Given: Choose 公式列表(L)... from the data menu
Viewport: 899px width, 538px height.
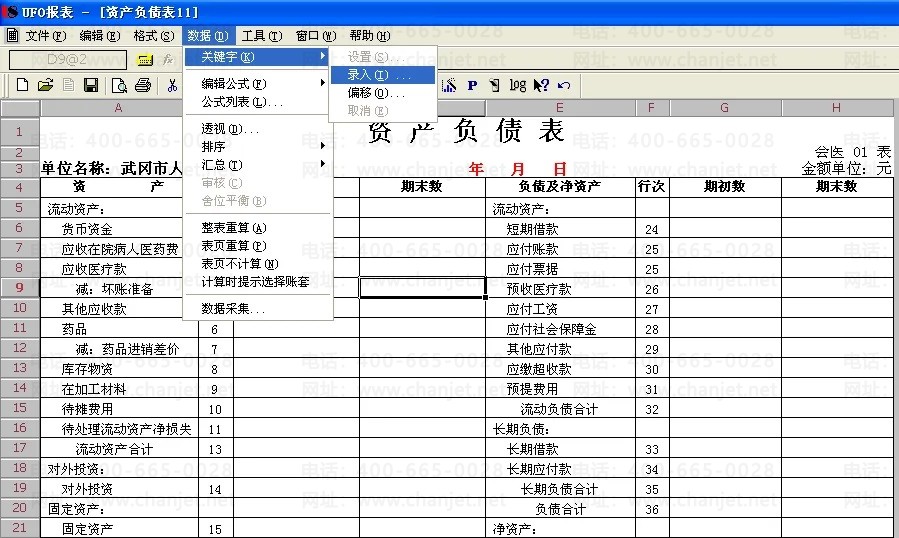Looking at the screenshot, I should coord(257,102).
